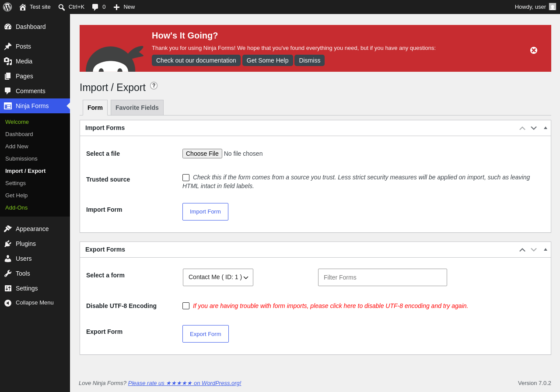Click the Disable UTF-8 Encoding label
This screenshot has height=392, width=560.
pyautogui.click(x=121, y=306)
